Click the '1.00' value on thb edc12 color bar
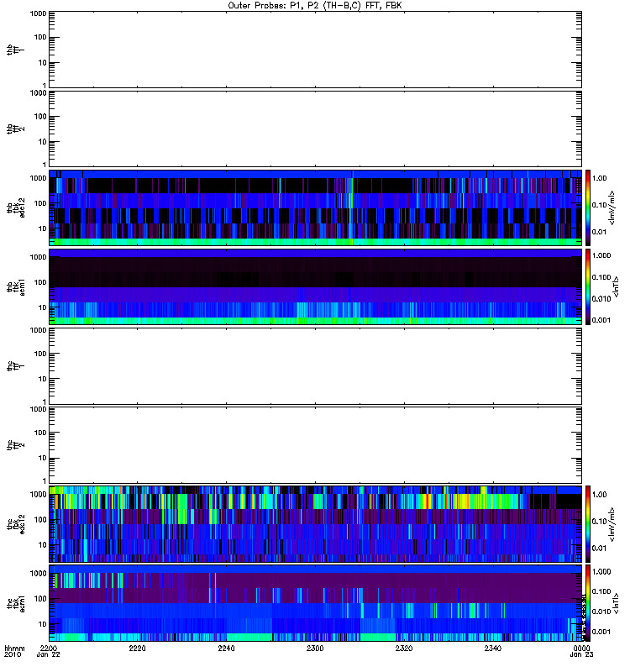This screenshot has width=630, height=672. (599, 178)
